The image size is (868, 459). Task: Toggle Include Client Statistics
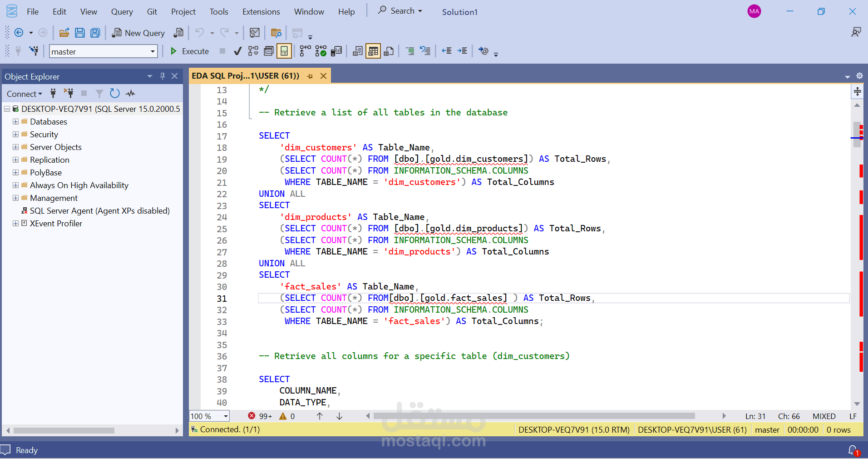click(x=336, y=51)
